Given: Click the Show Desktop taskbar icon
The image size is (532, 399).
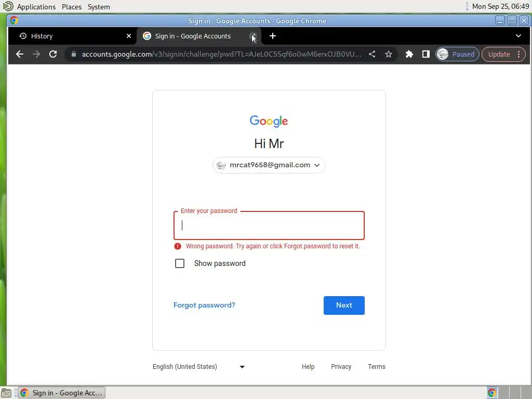Looking at the screenshot, I should (x=6, y=393).
